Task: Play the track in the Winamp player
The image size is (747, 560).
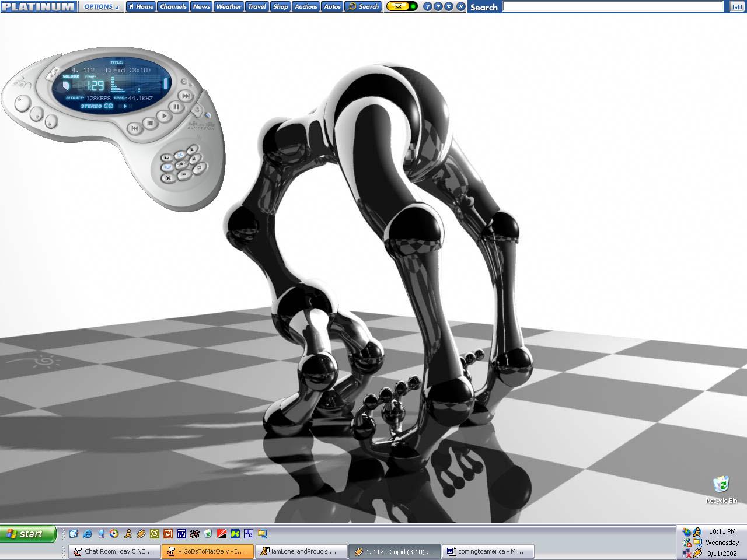Action: click(x=164, y=116)
